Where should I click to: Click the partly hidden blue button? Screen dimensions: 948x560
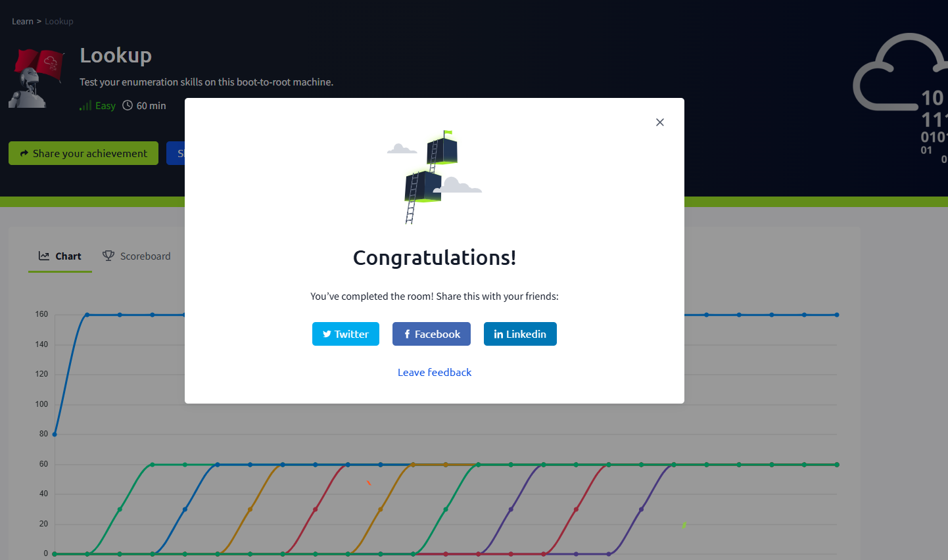[x=176, y=153]
